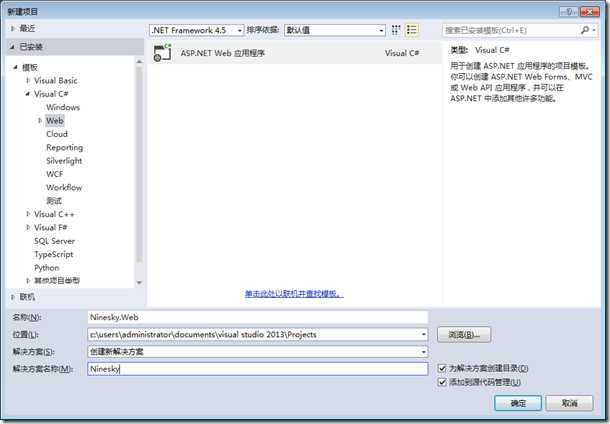Click the search magnifier icon
The height and width of the screenshot is (424, 610).
coord(584,30)
